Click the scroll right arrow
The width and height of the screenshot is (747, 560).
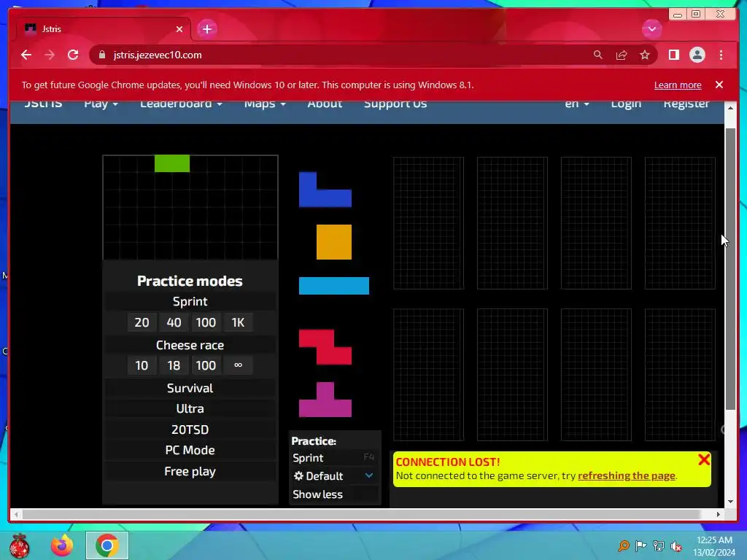pyautogui.click(x=719, y=514)
